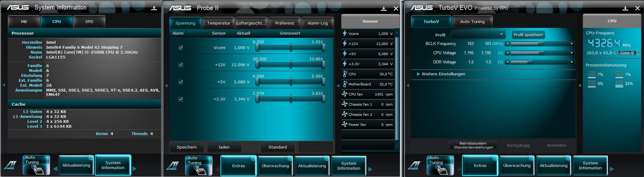
Task: Click the AI Suite logo in System Information window
Action: coord(10,165)
